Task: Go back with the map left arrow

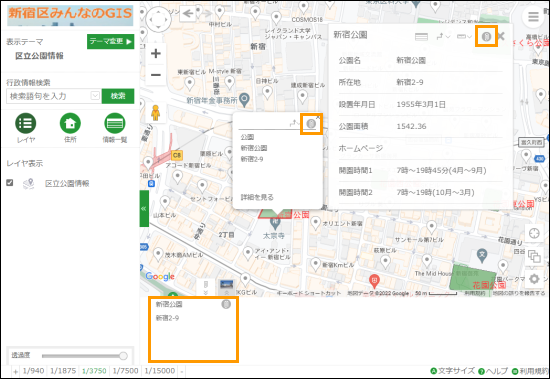Action: pyautogui.click(x=188, y=14)
